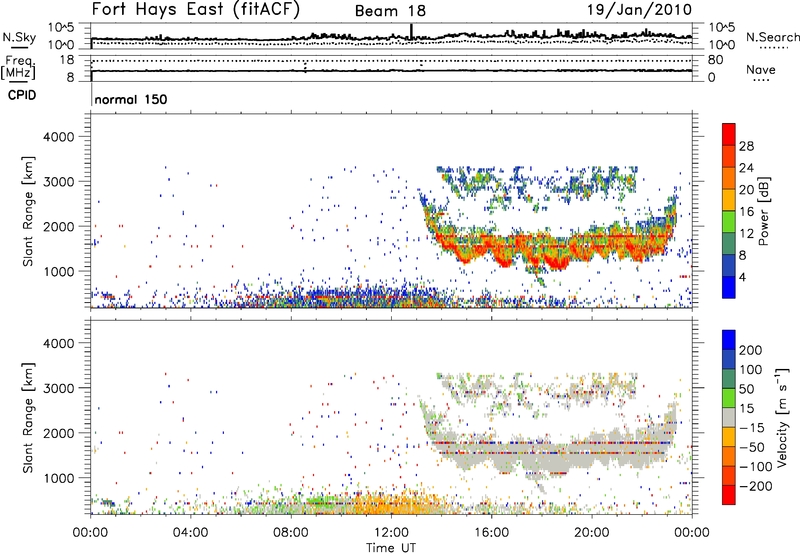The image size is (800, 554).
Task: Click the "20:00" time tick
Action: 591,533
